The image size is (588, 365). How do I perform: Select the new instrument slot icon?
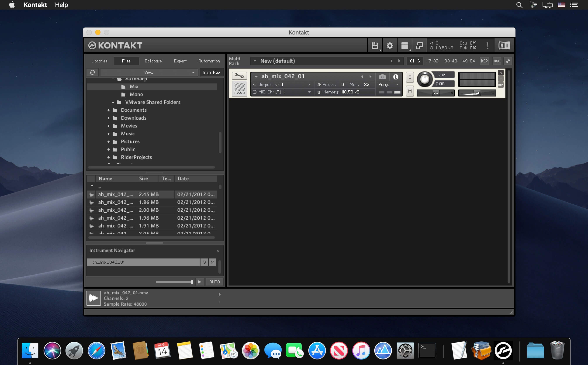[x=239, y=89]
